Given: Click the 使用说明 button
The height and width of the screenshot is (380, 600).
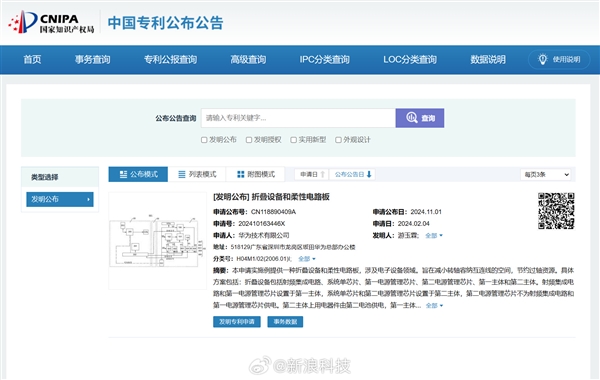Looking at the screenshot, I should tap(559, 60).
